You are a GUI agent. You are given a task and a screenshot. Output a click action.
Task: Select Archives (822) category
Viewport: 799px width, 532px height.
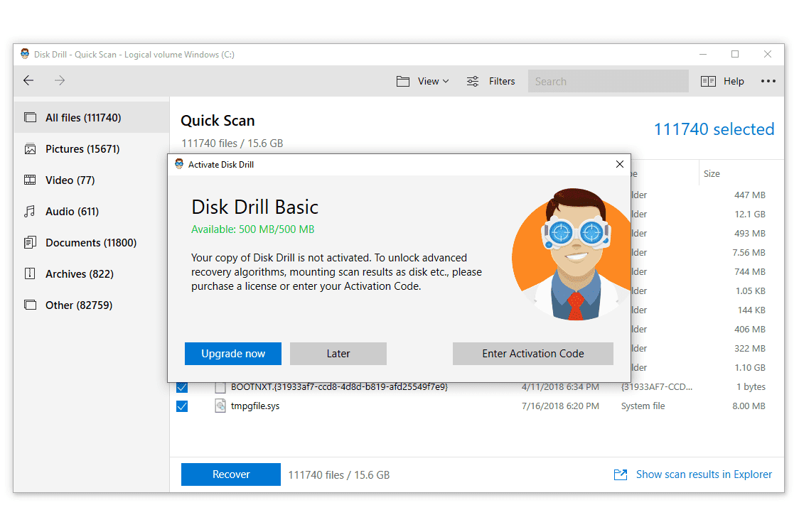tap(92, 274)
